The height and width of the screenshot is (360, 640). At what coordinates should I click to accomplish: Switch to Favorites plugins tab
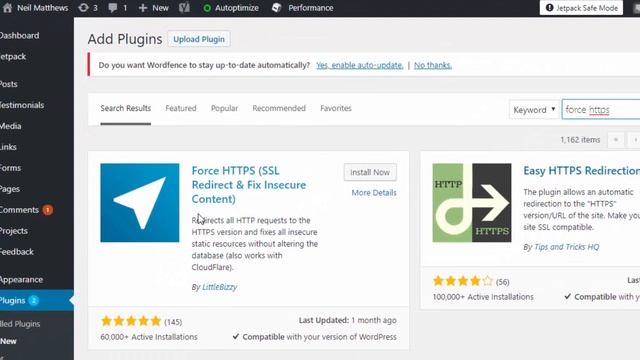[336, 108]
